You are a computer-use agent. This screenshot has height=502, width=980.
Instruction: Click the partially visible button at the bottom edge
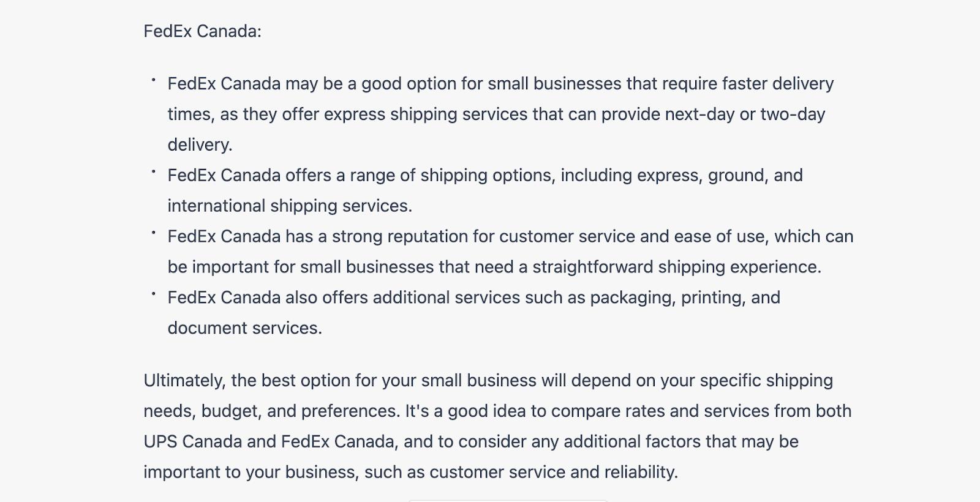coord(507,500)
